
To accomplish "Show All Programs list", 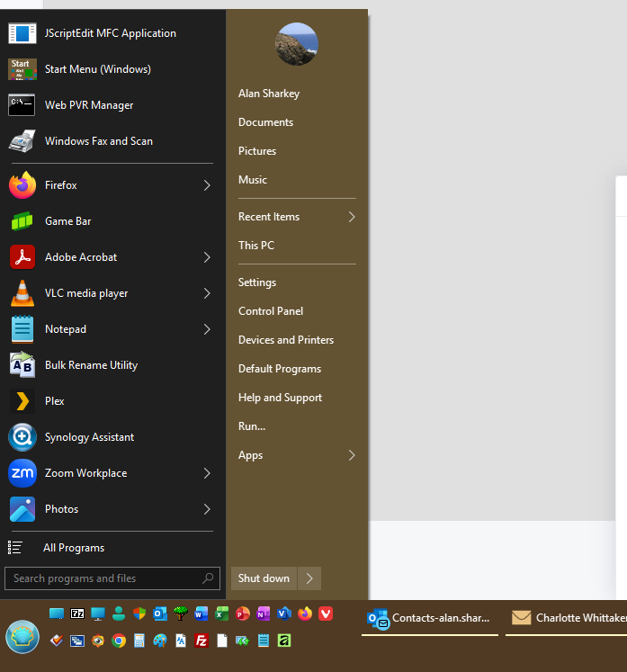I will (74, 548).
